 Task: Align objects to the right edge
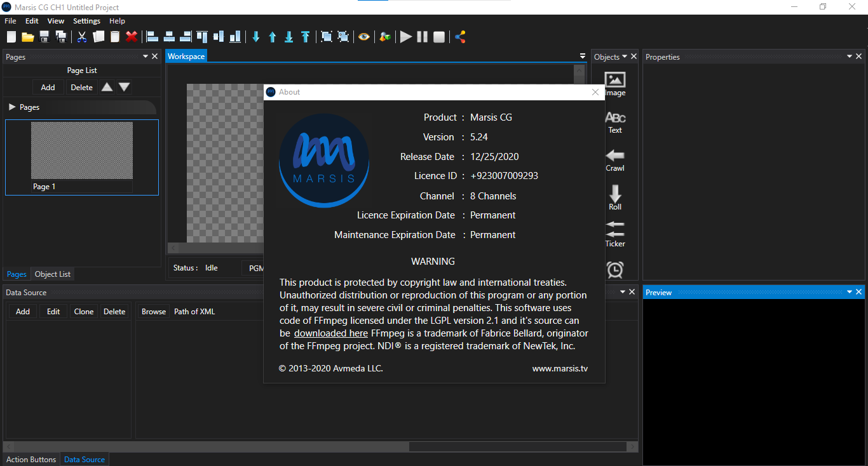(x=186, y=37)
